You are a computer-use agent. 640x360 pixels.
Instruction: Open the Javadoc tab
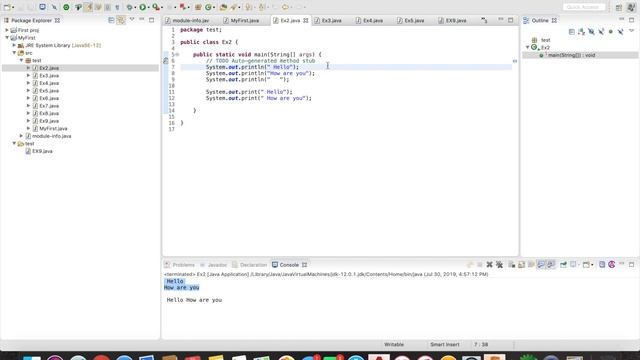213,265
